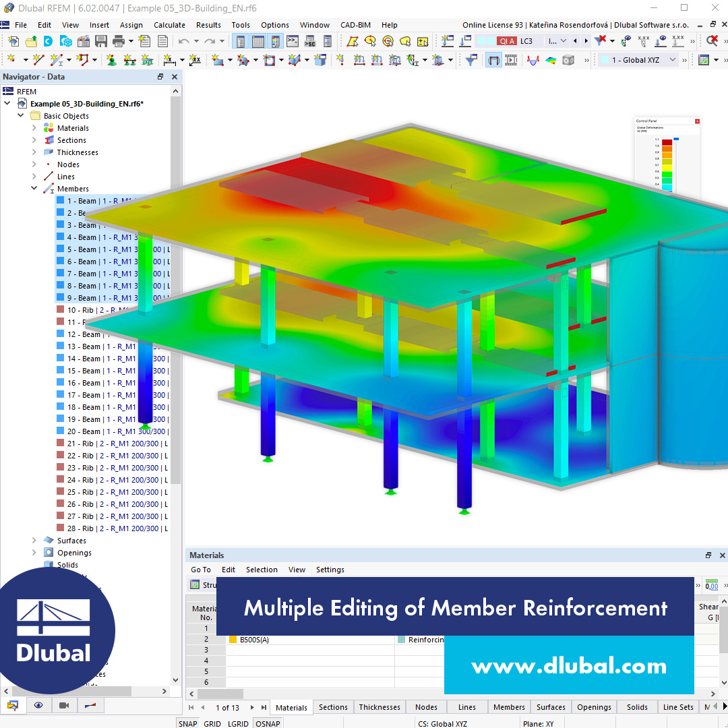Enable OSNAP in the status bar
This screenshot has height=728, width=728.
click(268, 723)
